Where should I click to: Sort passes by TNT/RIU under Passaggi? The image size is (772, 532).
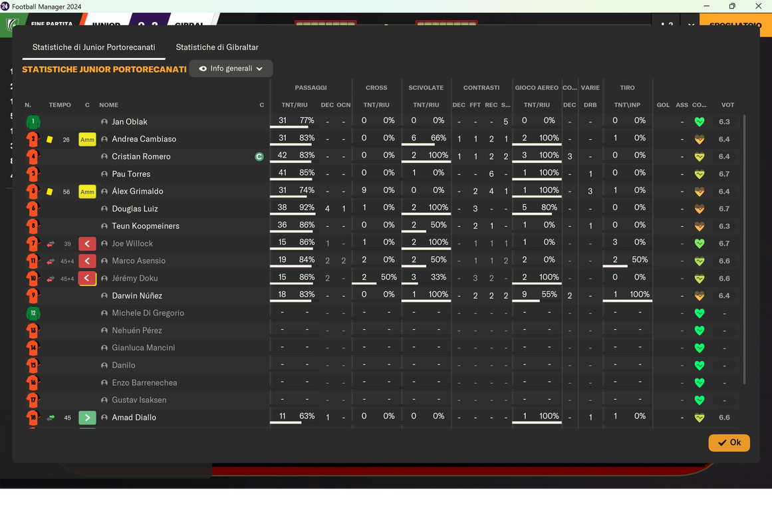[295, 105]
